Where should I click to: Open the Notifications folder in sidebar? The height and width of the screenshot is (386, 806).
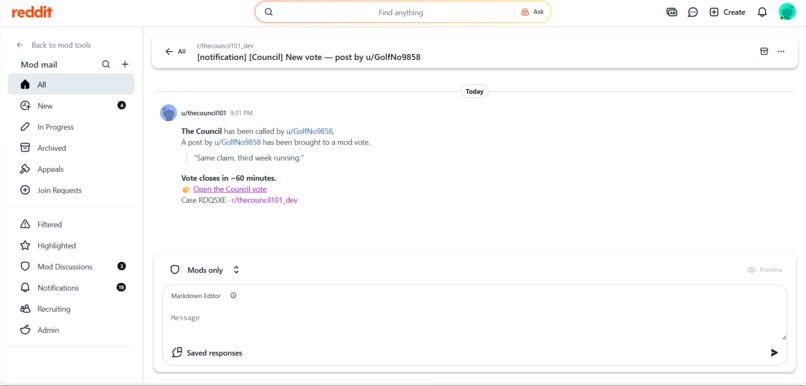pos(71,287)
